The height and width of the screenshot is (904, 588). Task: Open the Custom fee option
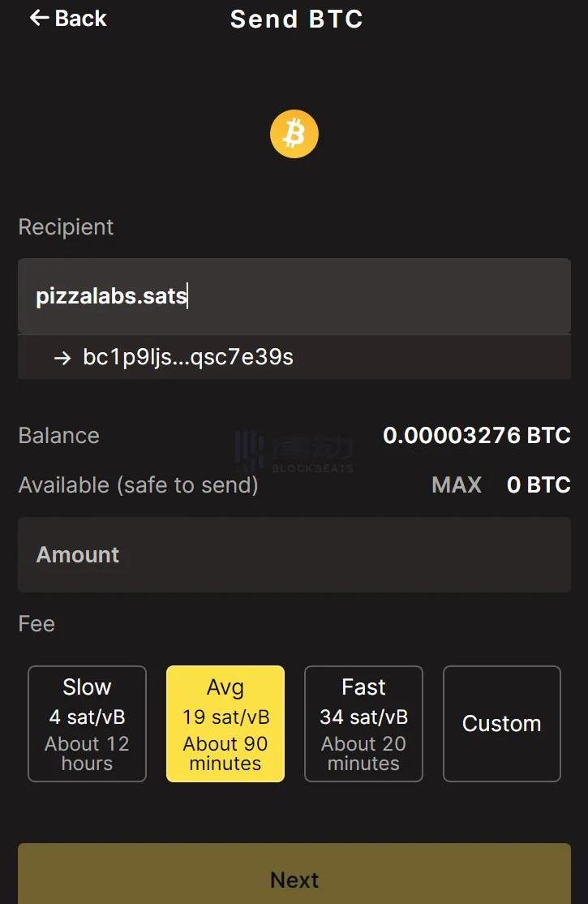(501, 724)
